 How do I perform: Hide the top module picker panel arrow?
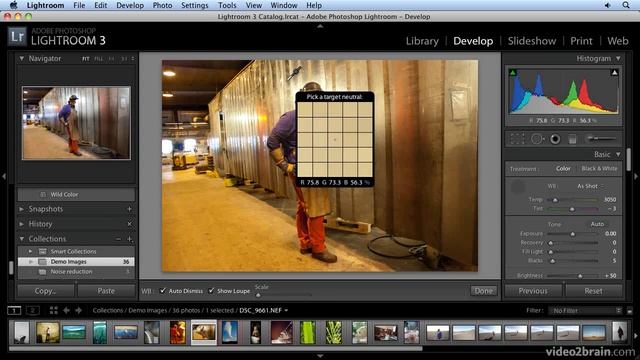(320, 26)
